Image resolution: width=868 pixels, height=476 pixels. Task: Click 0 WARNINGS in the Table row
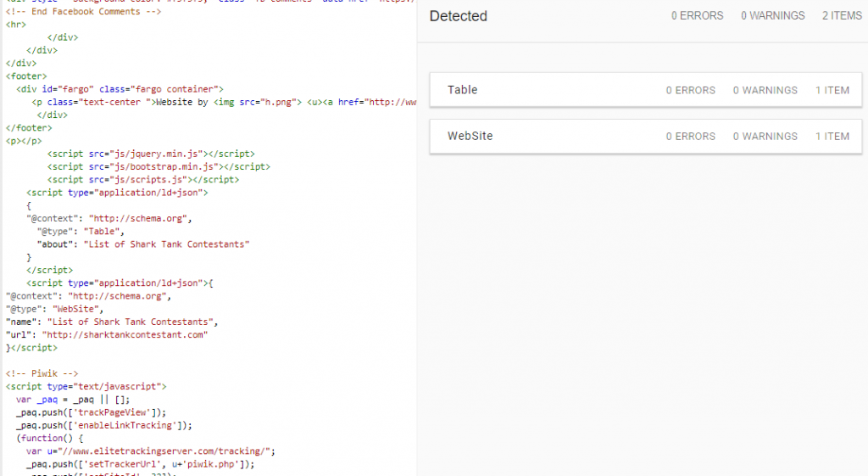(x=765, y=90)
